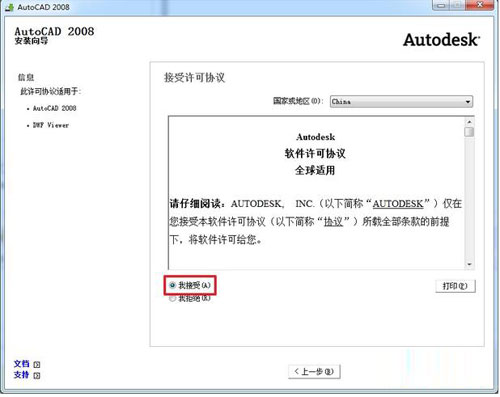
Task: Click the DWF Viewer item in the info list
Action: coord(51,125)
